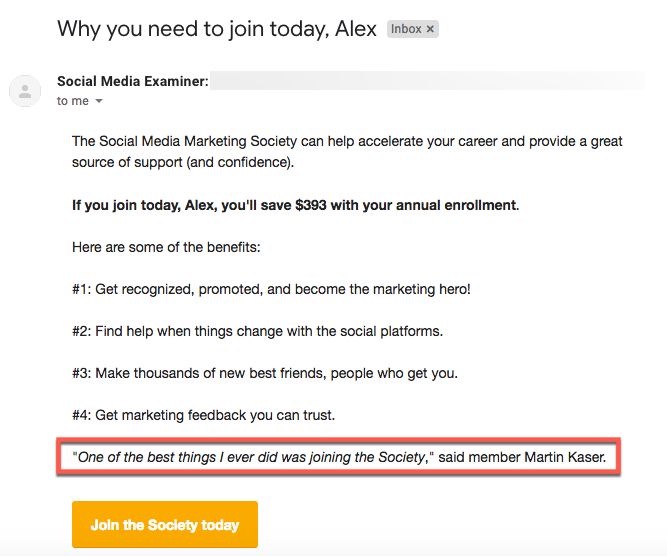The width and height of the screenshot is (667, 556).
Task: Click the 'Here are some of the benefits' line
Action: pos(166,247)
